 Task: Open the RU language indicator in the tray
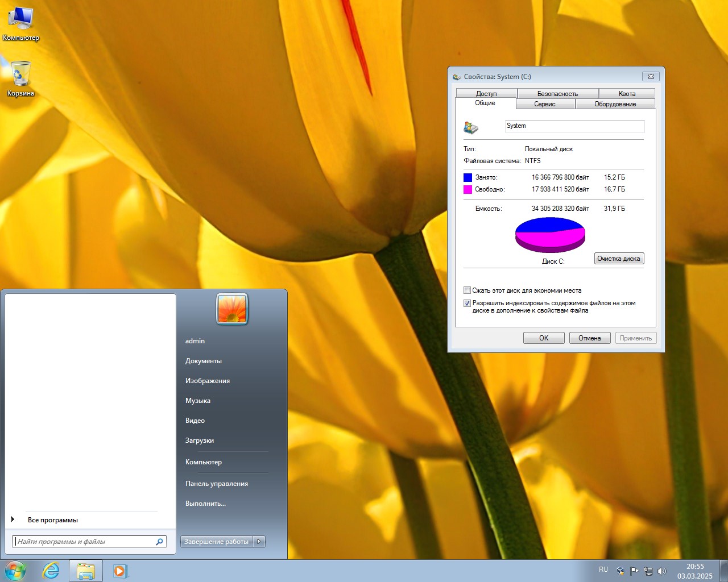603,569
